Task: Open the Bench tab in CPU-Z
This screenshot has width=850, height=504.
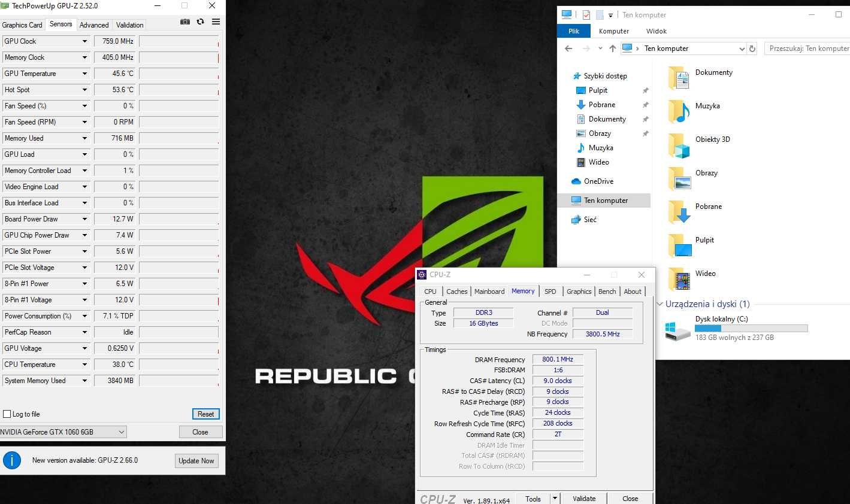Action: (x=607, y=292)
